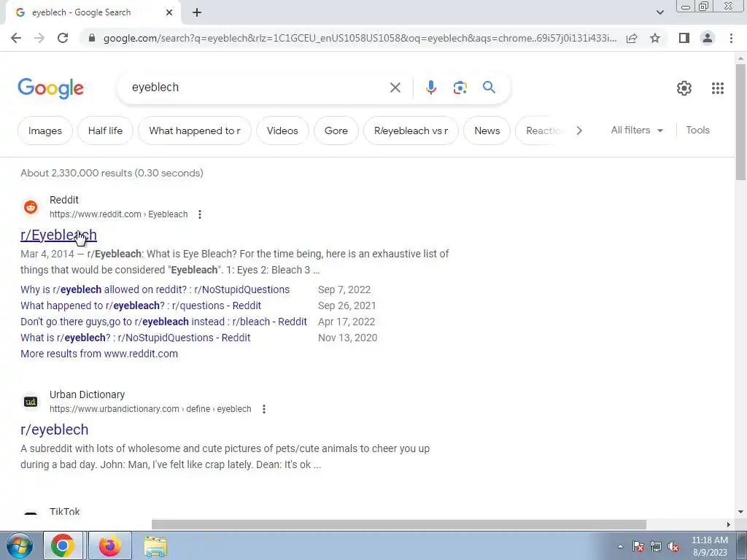Click the Action Center flag icon
747x560 pixels.
638,546
